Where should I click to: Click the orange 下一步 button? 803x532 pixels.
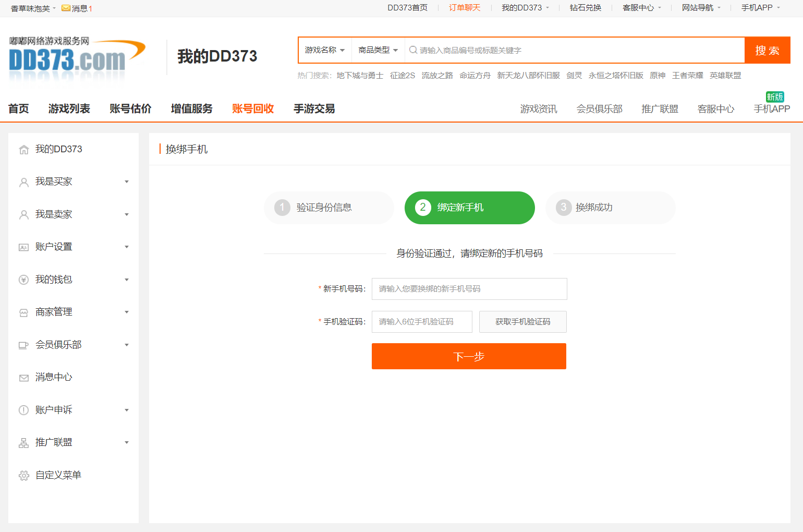click(469, 356)
